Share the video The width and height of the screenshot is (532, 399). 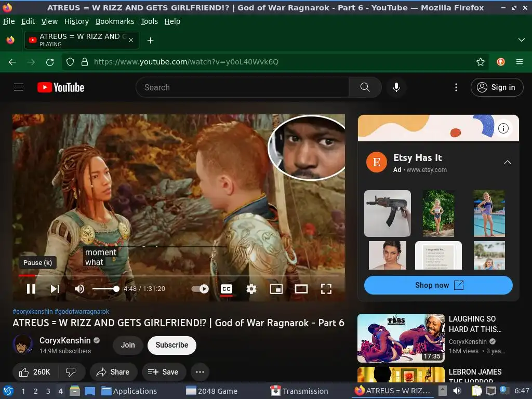[x=113, y=372]
